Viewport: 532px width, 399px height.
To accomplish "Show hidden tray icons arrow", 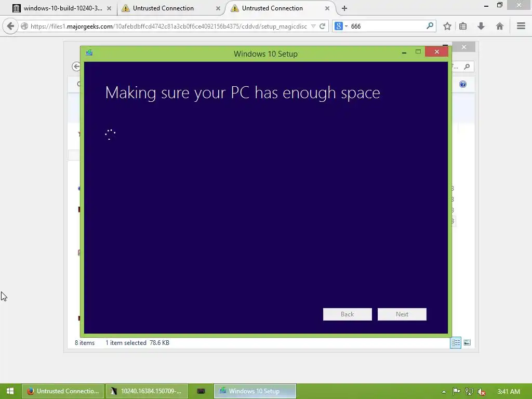I will point(444,392).
